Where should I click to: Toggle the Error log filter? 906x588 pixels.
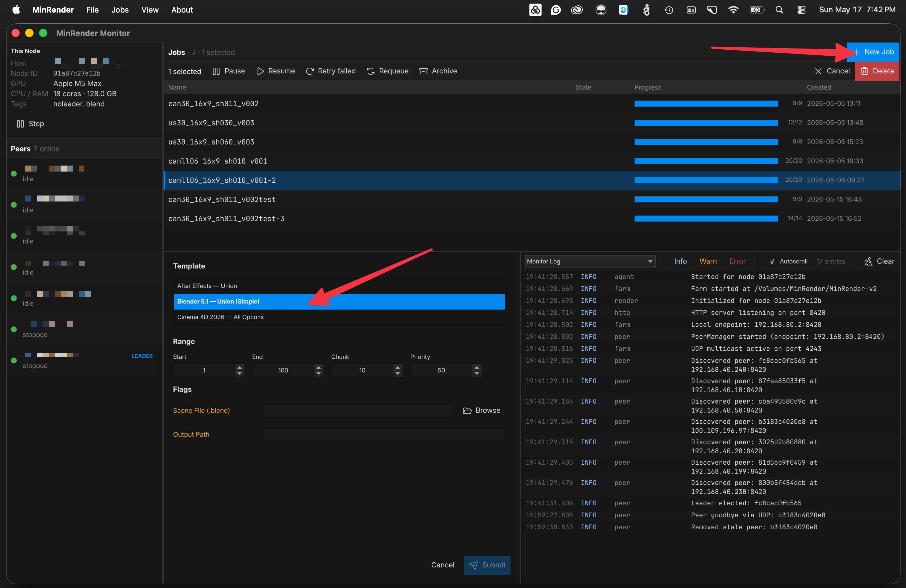point(737,261)
